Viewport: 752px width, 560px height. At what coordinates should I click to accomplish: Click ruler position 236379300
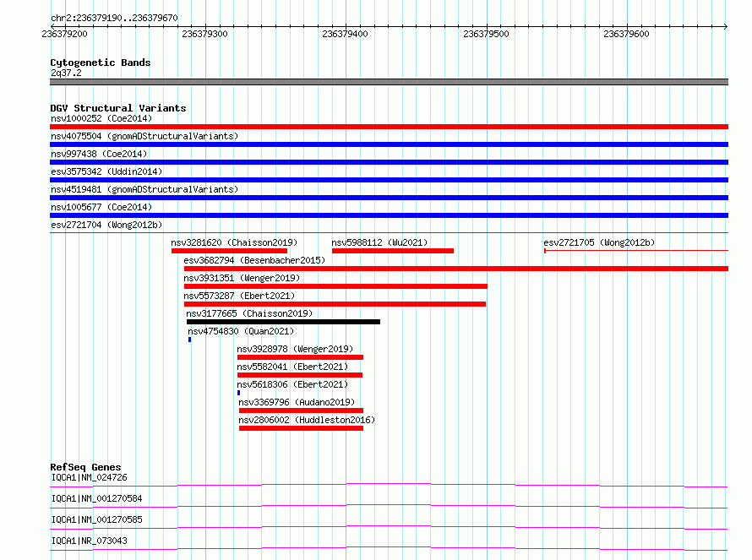click(204, 34)
